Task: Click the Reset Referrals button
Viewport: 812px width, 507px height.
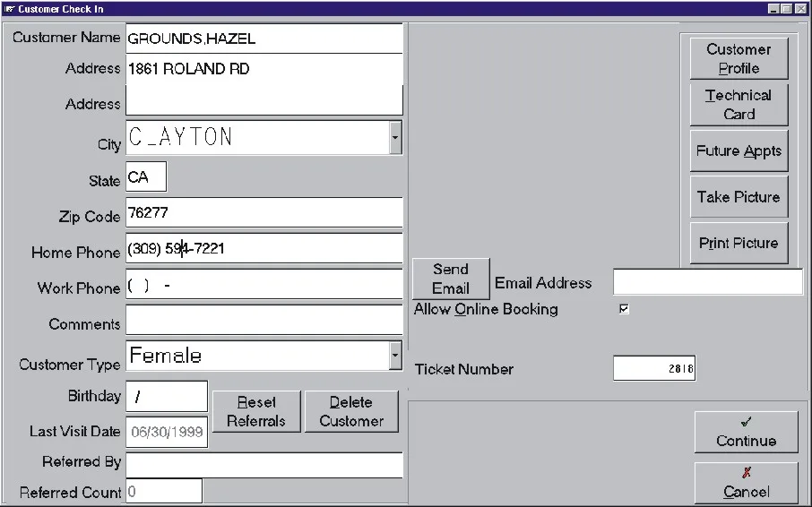Action: coord(256,411)
